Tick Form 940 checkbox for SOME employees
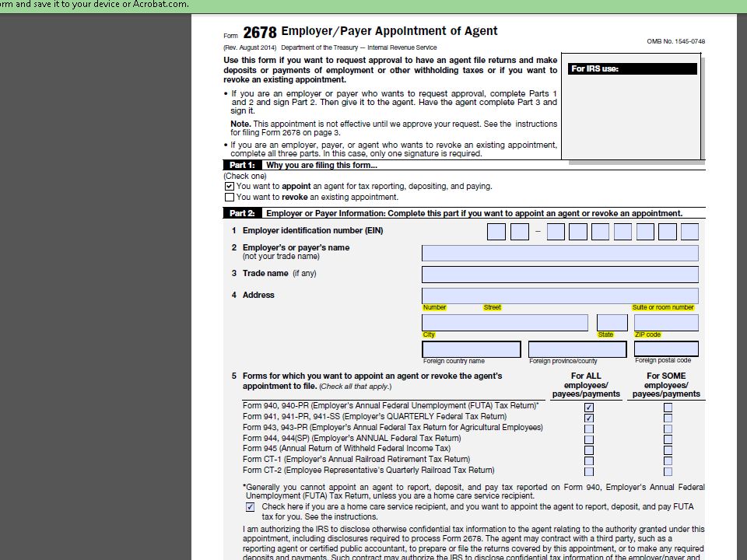 tap(668, 407)
